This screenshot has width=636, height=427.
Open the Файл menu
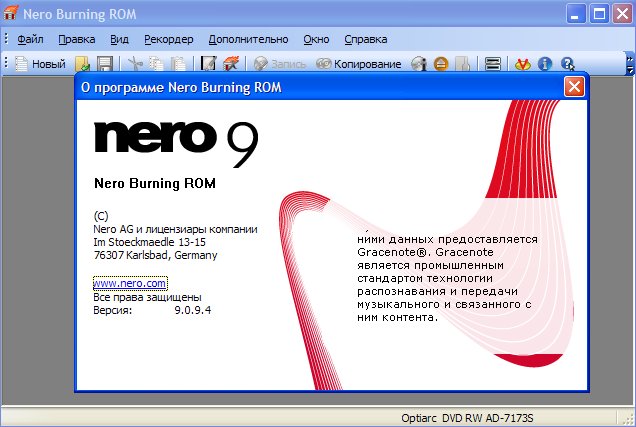(x=30, y=39)
